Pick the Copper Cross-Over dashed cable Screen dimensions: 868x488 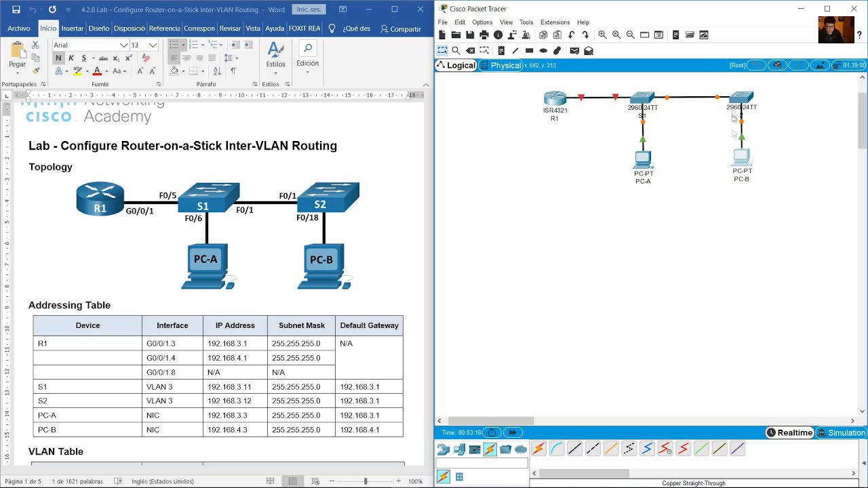[593, 449]
